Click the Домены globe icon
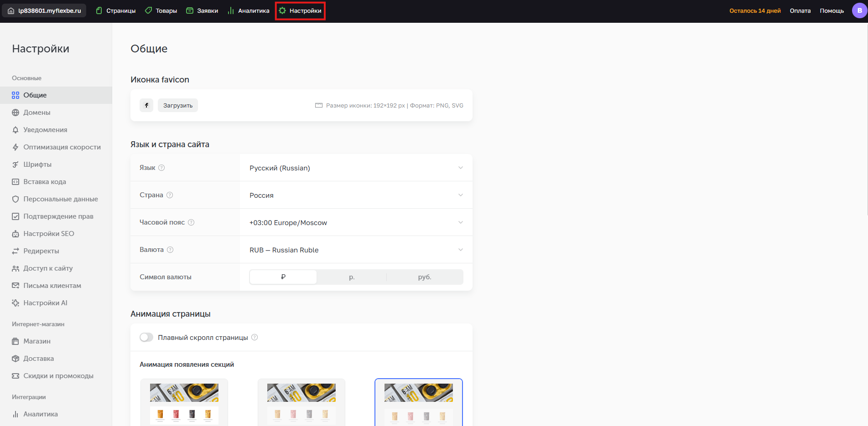The image size is (868, 426). 16,113
